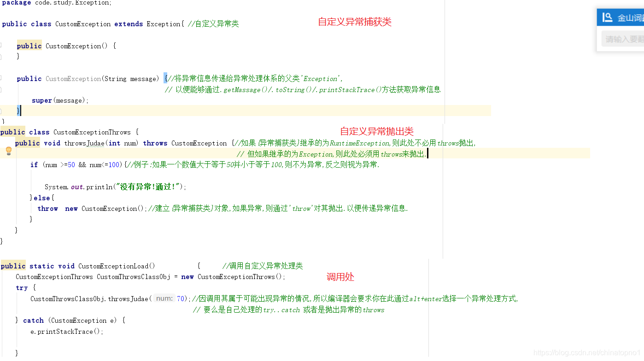Image resolution: width=644 pixels, height=361 pixels.
Task: Click 'extends' keyword in CustomException class declaration
Action: (x=129, y=24)
